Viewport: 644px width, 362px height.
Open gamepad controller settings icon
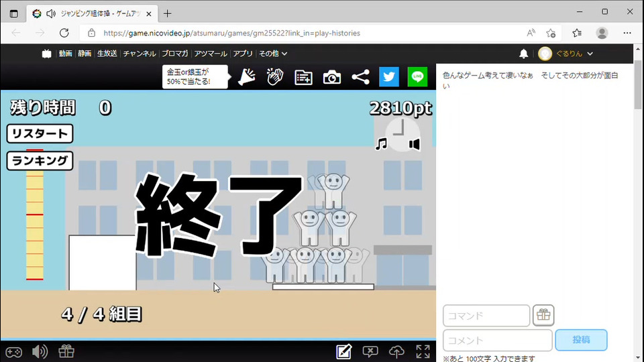[13, 352]
